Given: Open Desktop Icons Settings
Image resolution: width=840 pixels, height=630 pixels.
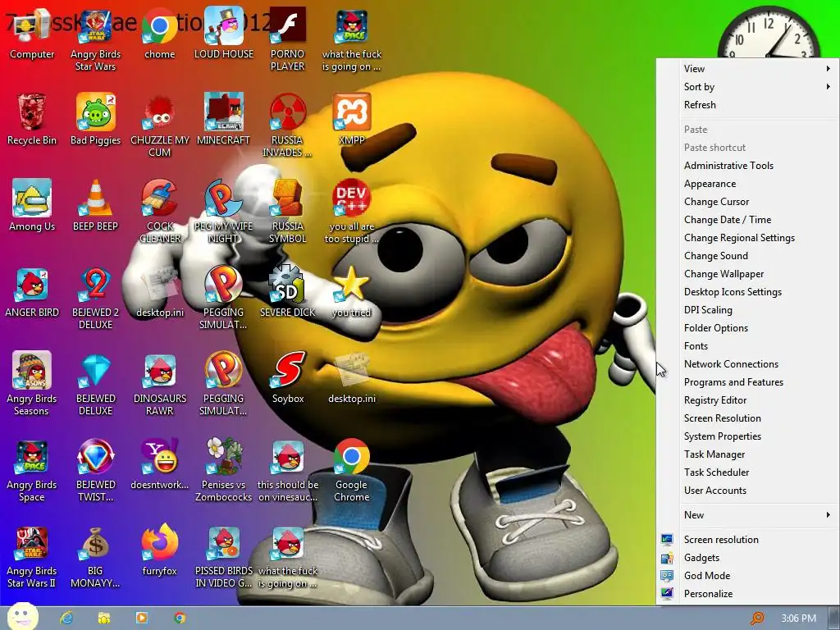Looking at the screenshot, I should 748,292.
